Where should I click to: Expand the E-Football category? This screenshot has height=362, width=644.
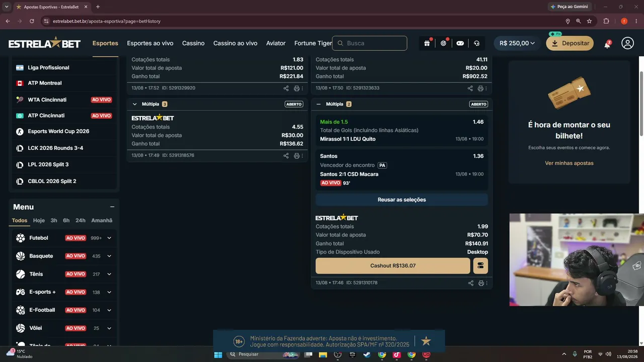pyautogui.click(x=109, y=310)
